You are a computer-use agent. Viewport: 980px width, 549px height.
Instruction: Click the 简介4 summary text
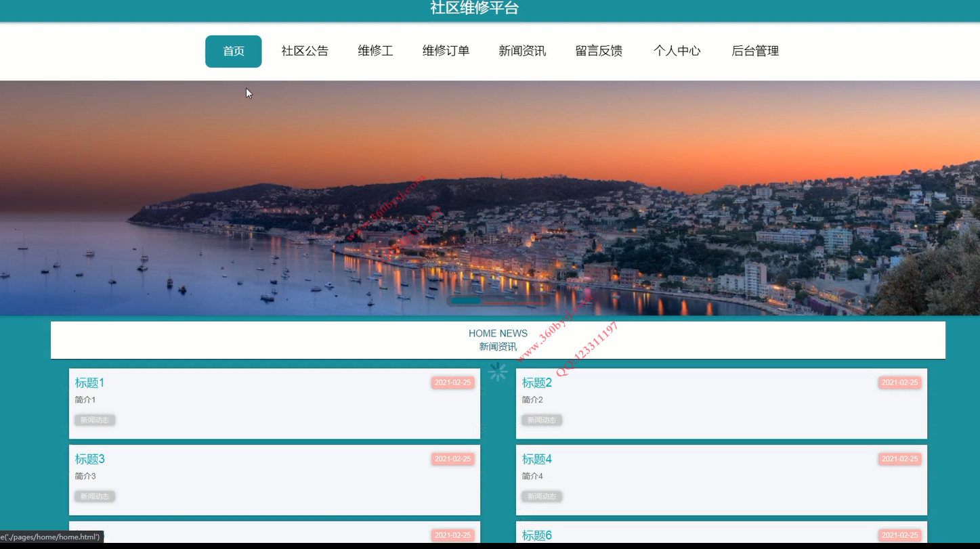[x=532, y=477]
